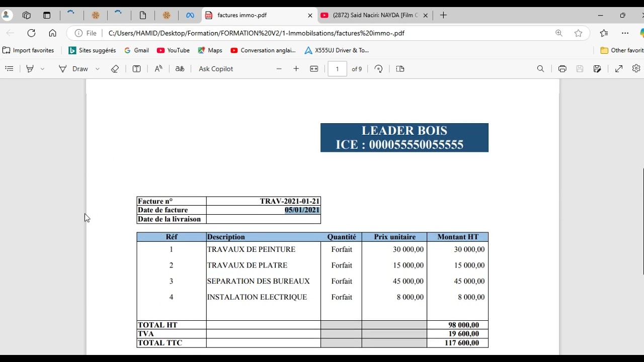Click TRAVAUX DE PEINTURE description
644x362 pixels.
(x=251, y=249)
